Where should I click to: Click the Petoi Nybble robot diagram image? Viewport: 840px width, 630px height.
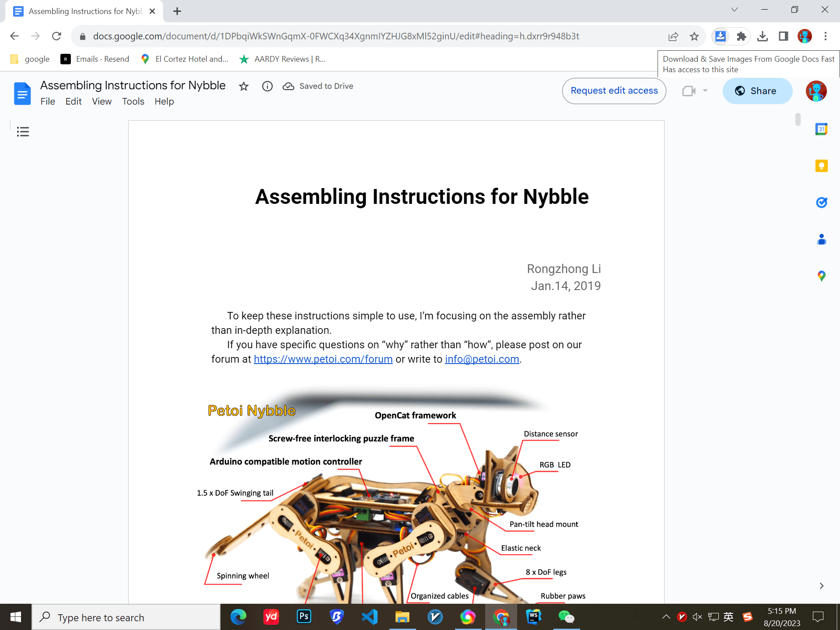392,497
